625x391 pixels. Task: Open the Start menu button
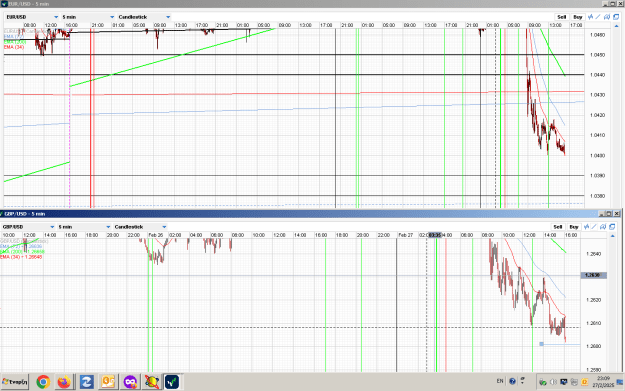[x=15, y=382]
